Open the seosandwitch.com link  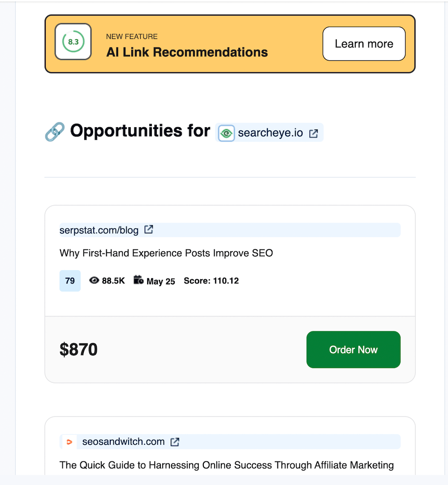point(123,442)
